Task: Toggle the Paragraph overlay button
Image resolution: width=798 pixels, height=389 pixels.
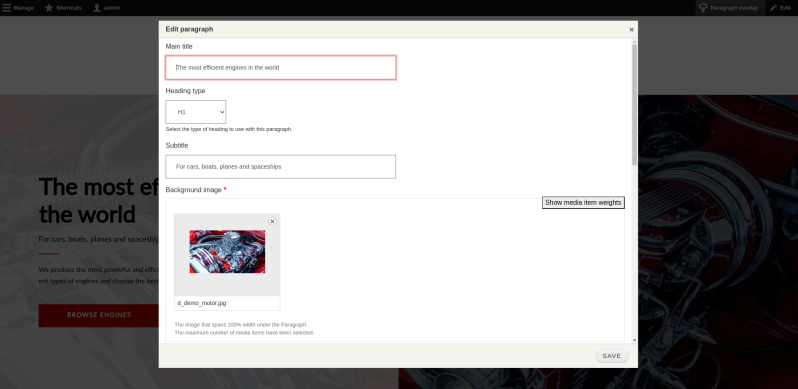Action: point(730,8)
